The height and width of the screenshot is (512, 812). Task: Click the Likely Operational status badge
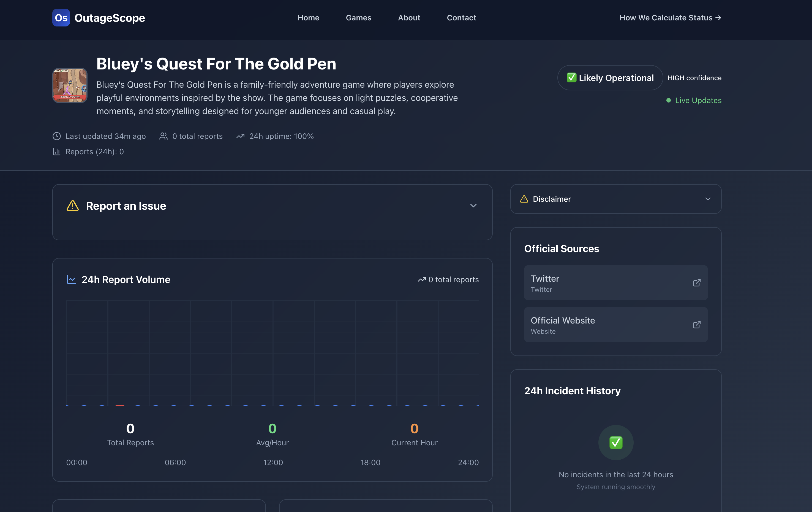610,78
